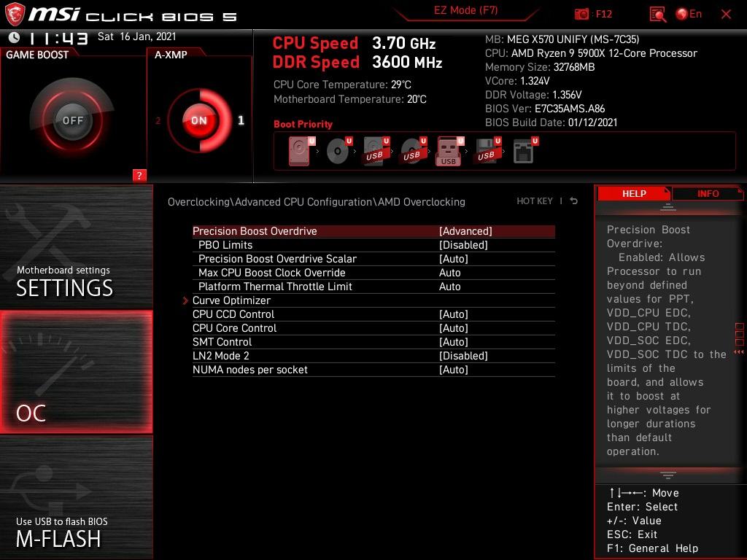Open the HOT KEY menu
This screenshot has height=560, width=747.
click(x=535, y=201)
